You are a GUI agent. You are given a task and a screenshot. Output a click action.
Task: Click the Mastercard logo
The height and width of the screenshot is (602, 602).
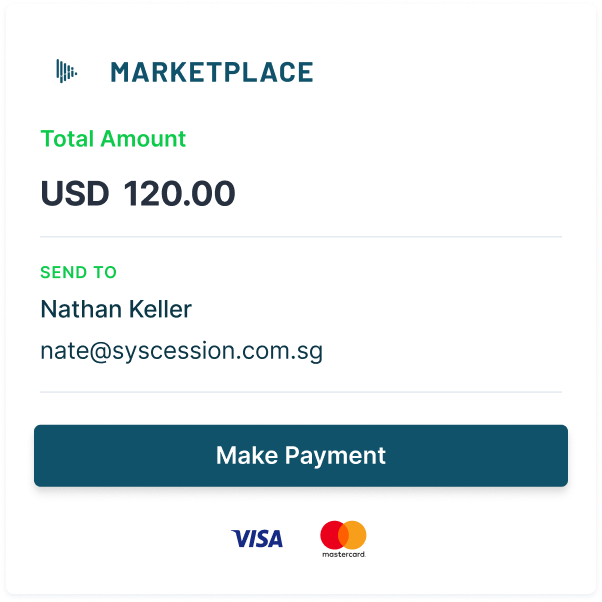point(343,539)
